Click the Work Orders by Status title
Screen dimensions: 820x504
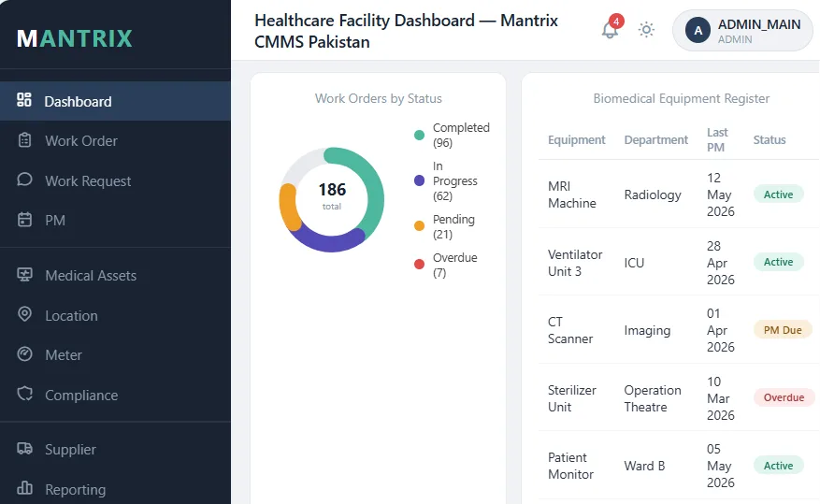[x=378, y=99]
